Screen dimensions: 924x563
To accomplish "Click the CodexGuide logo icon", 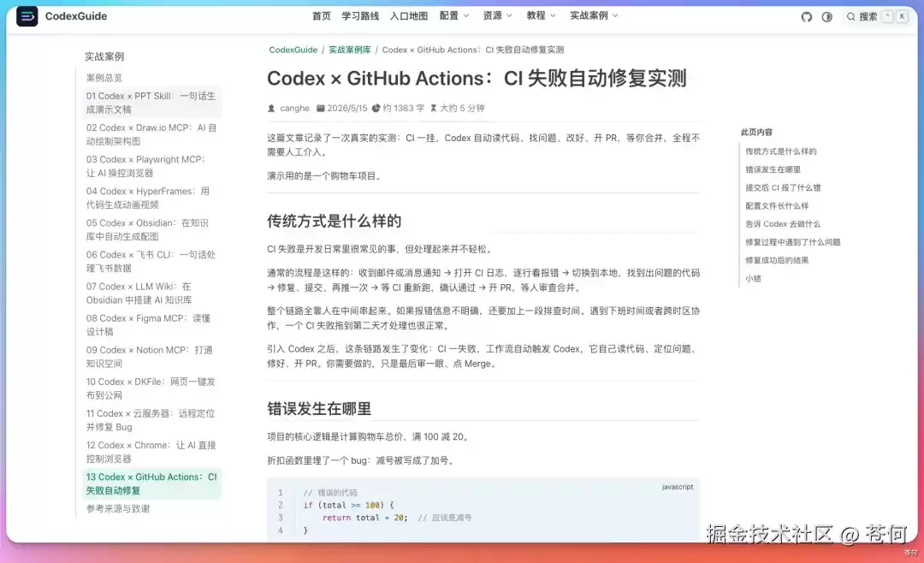I will click(x=27, y=16).
